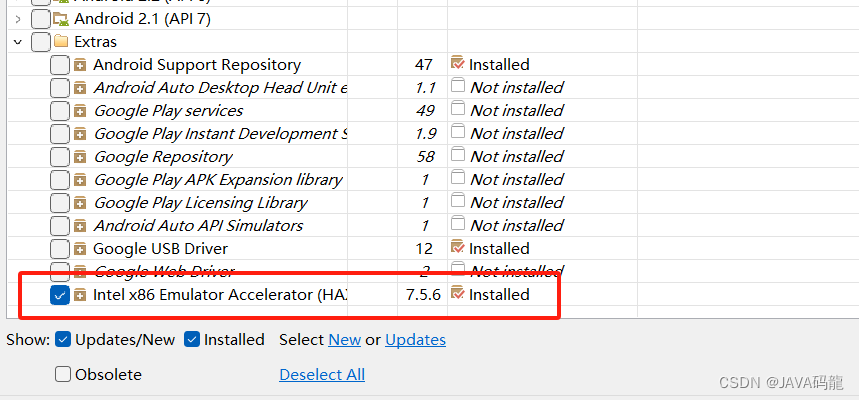Select the Google Repository row text
This screenshot has width=859, height=400.
pos(163,157)
